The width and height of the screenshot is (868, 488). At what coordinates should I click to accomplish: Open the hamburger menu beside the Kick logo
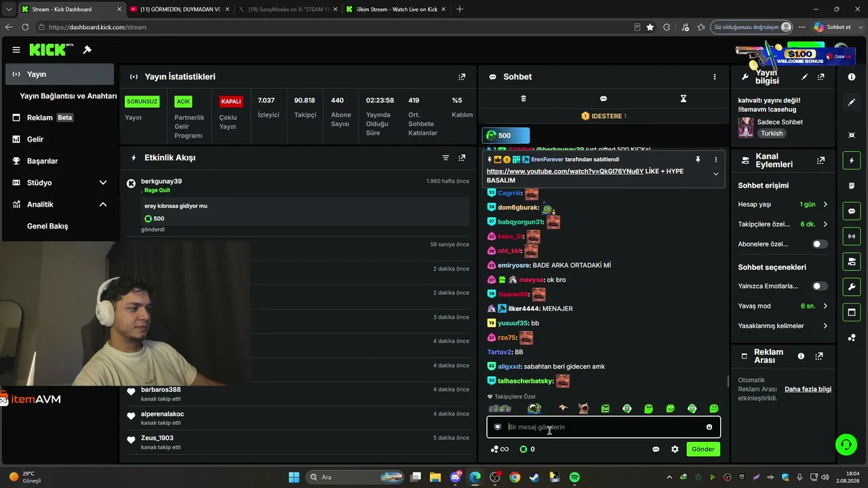point(16,49)
